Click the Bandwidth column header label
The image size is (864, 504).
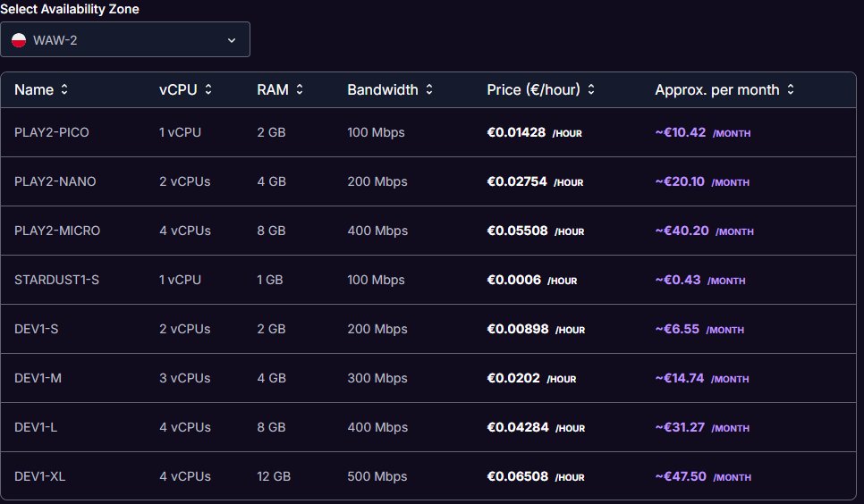pos(383,89)
